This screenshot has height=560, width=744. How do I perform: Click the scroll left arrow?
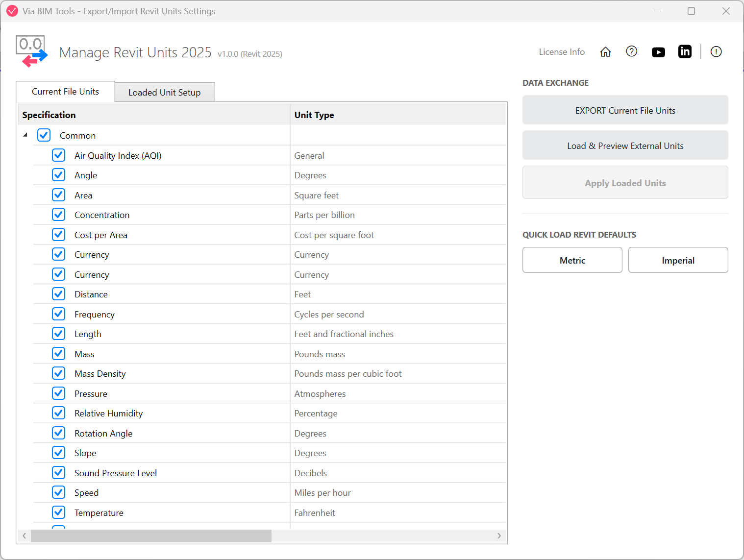24,536
